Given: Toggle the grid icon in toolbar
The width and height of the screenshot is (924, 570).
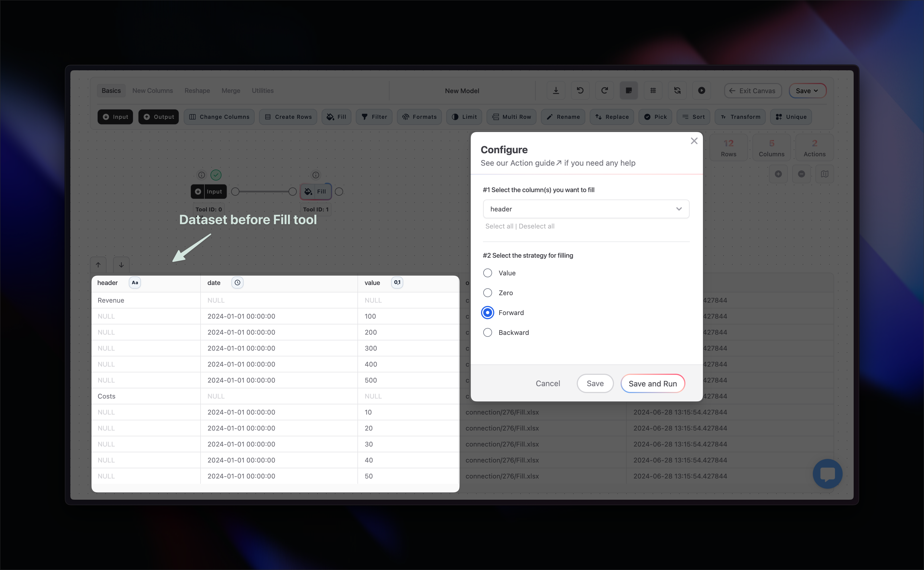Looking at the screenshot, I should [x=653, y=90].
